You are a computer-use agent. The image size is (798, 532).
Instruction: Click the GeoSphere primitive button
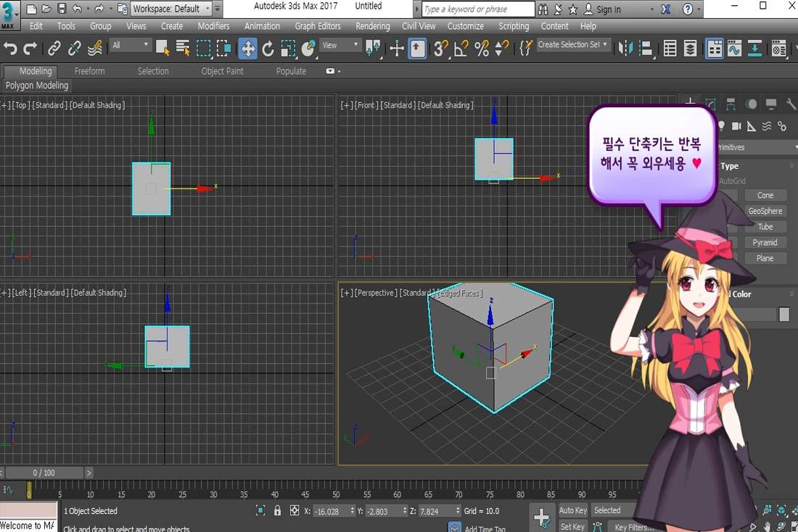(x=765, y=211)
